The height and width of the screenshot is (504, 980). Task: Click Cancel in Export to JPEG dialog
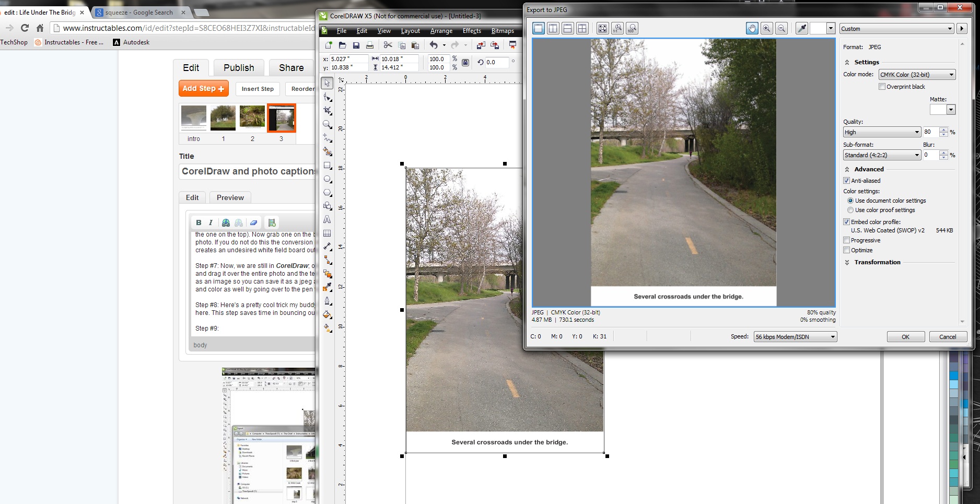[948, 337]
